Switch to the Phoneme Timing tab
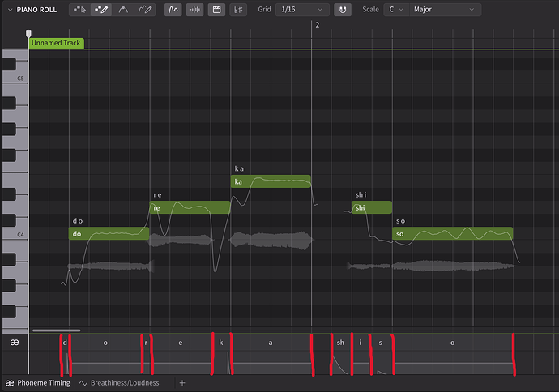Screen dimensions: 559x392 click(x=38, y=383)
